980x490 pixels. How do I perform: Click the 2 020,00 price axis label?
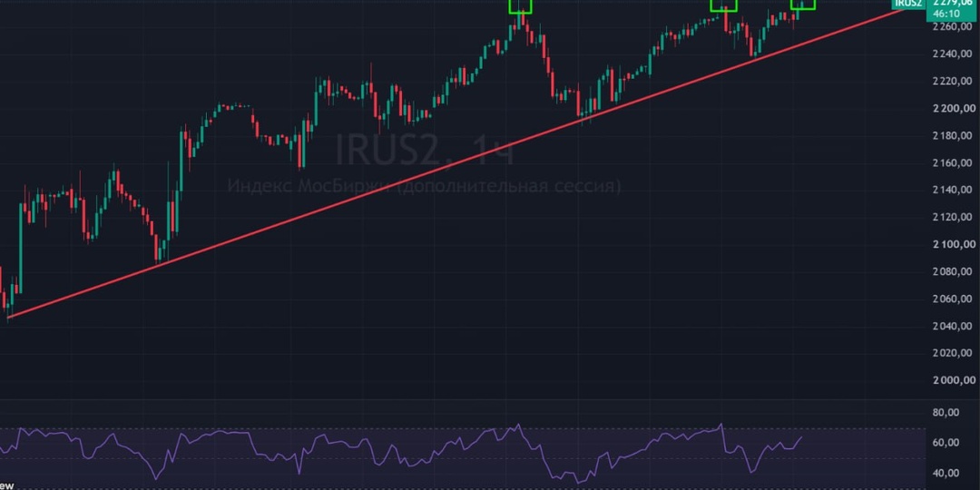point(951,353)
